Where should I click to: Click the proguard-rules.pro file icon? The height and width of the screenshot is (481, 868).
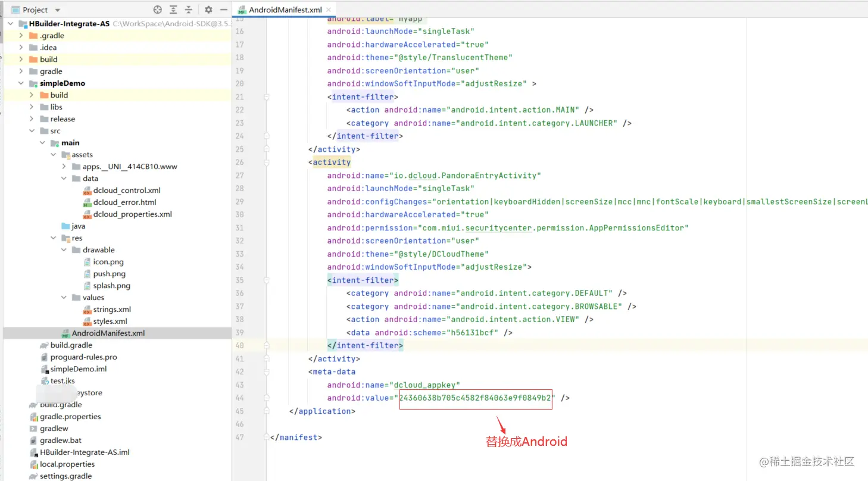pos(44,357)
